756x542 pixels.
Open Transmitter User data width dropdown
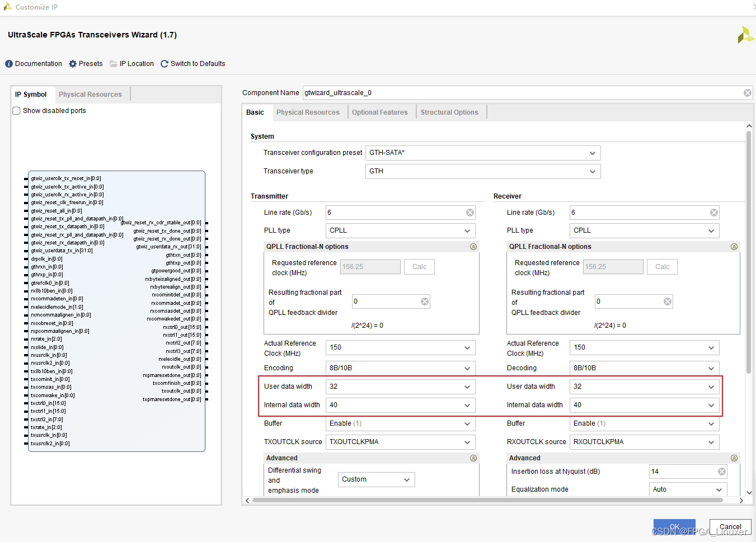[x=401, y=387]
